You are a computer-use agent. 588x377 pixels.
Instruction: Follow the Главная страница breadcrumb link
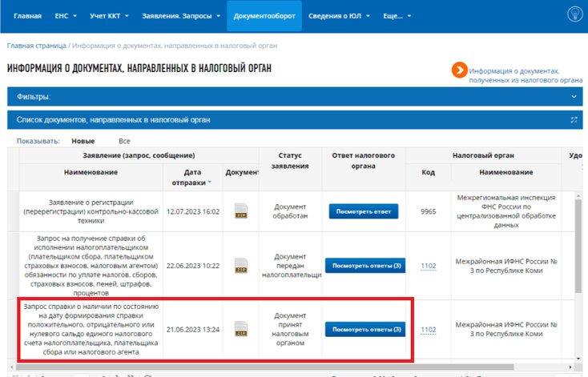tap(36, 48)
